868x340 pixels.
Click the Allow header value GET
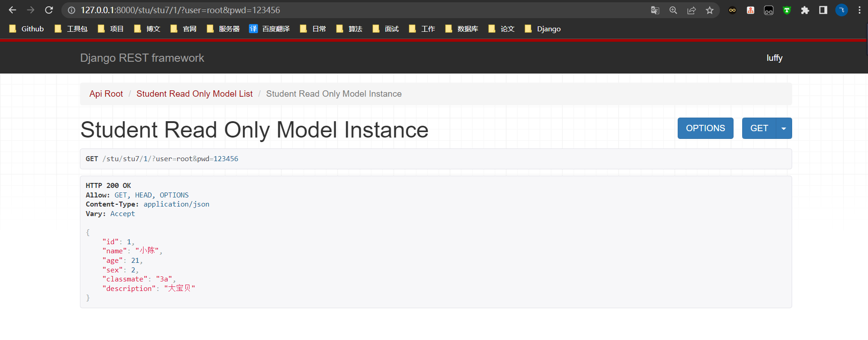coord(121,195)
